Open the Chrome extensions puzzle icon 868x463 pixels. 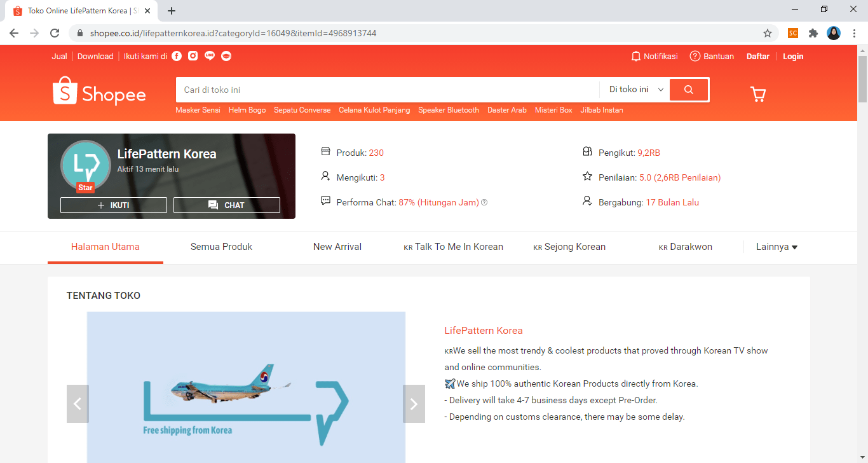tap(813, 33)
